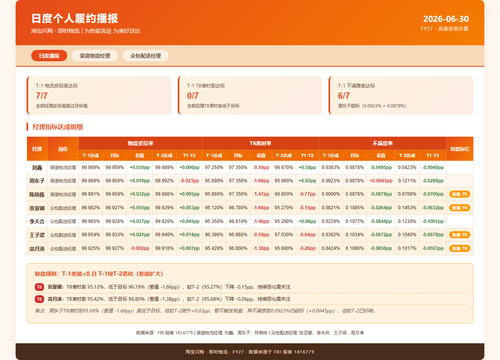
Task: Click the -0.1001pp cell
Action: [x=433, y=221]
